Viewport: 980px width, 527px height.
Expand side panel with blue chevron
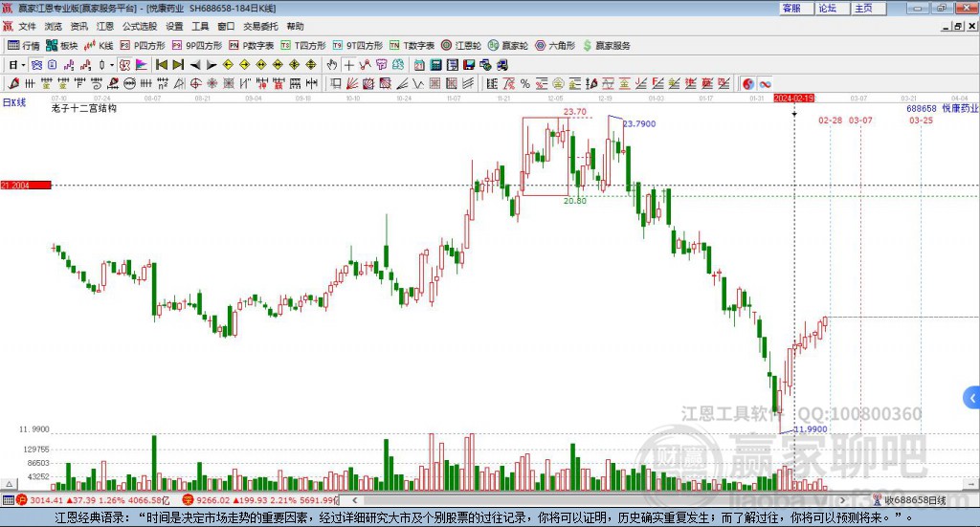pos(972,398)
